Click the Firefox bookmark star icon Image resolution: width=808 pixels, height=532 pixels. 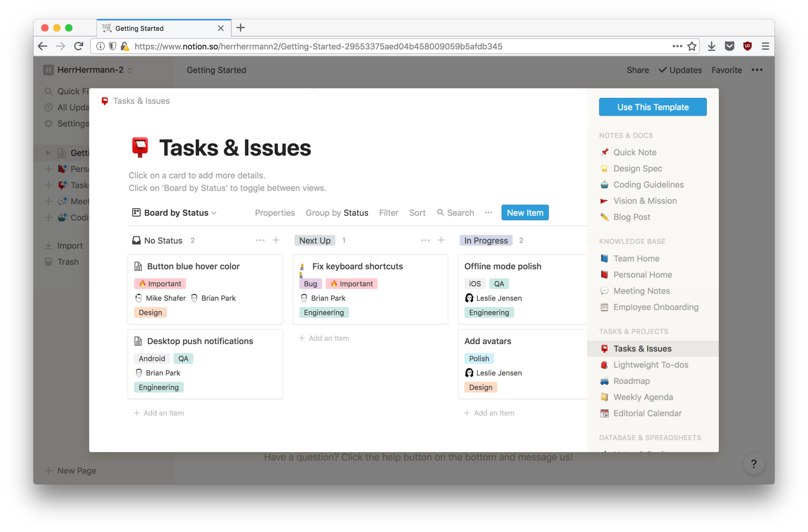pyautogui.click(x=692, y=47)
